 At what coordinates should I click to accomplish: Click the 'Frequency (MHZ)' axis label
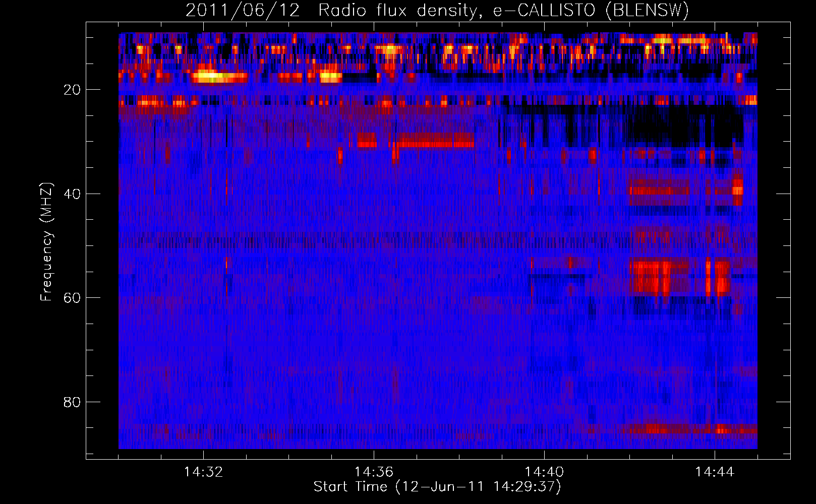pos(46,242)
